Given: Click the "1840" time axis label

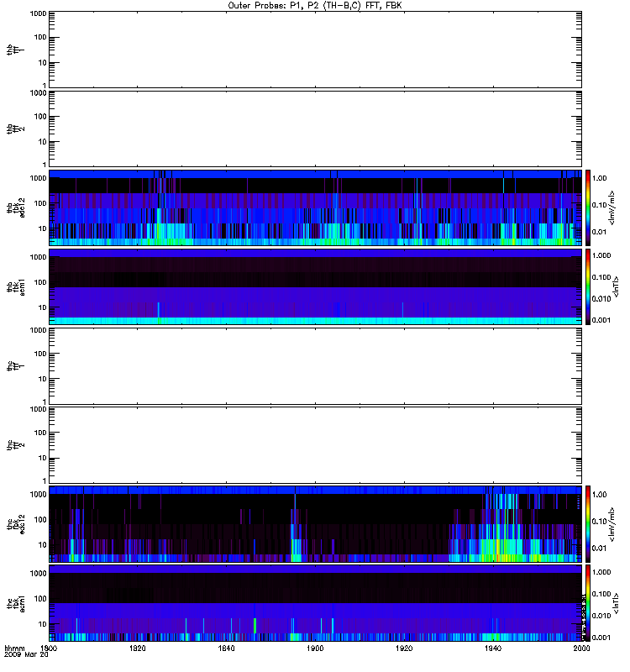Looking at the screenshot, I should tap(226, 648).
